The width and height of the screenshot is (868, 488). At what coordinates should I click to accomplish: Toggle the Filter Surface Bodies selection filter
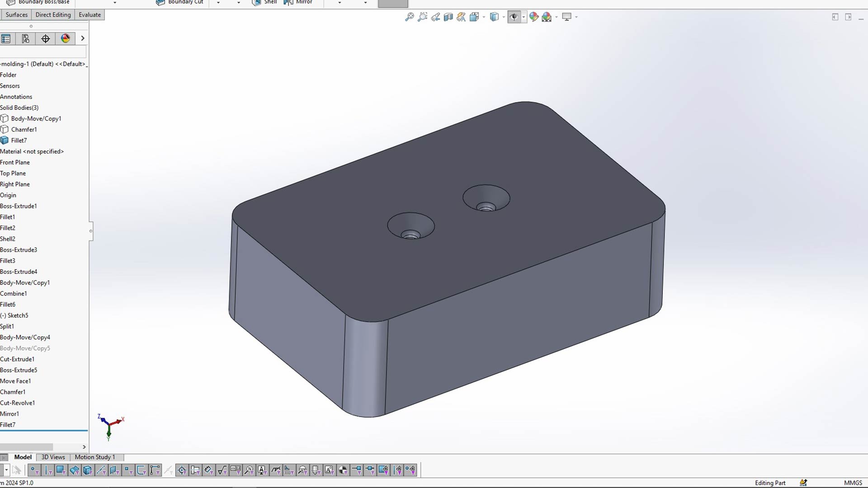point(74,470)
